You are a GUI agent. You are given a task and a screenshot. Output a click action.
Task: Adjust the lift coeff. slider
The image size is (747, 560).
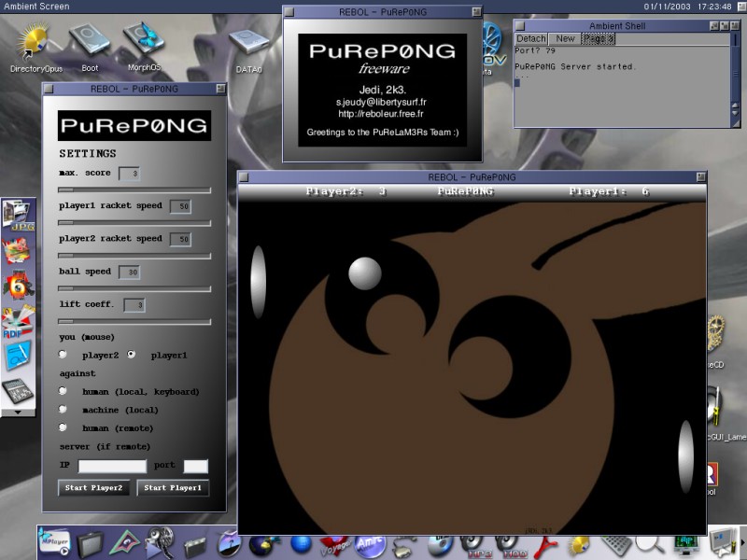pos(134,322)
